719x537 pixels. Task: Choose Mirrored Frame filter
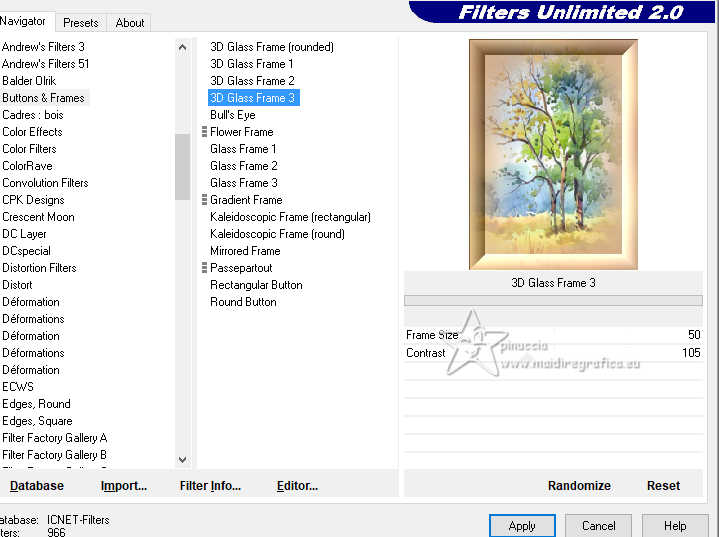tap(245, 251)
